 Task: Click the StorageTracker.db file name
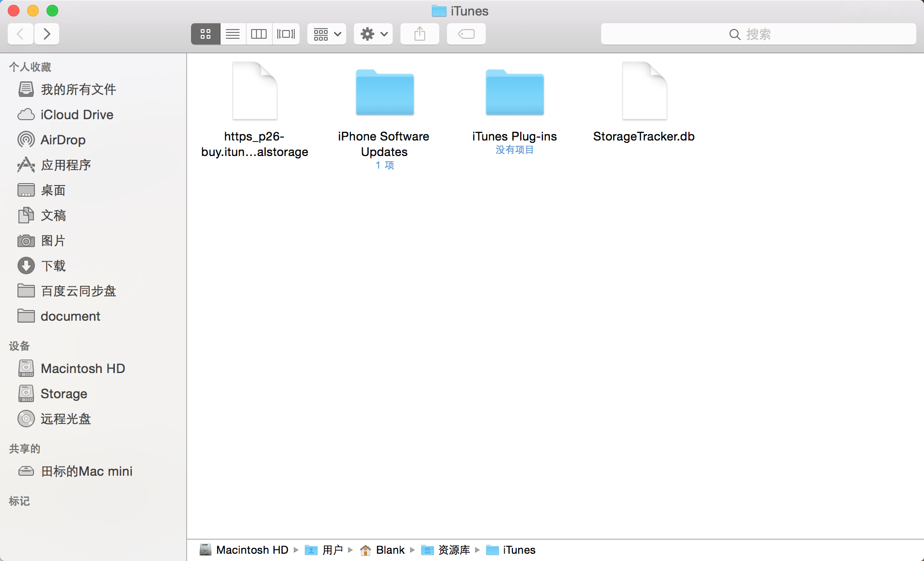[x=644, y=136]
